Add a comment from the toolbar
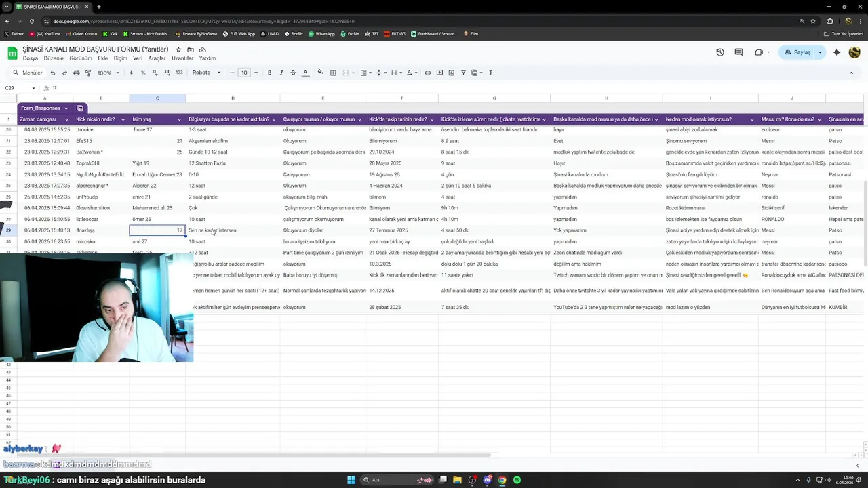 [440, 73]
